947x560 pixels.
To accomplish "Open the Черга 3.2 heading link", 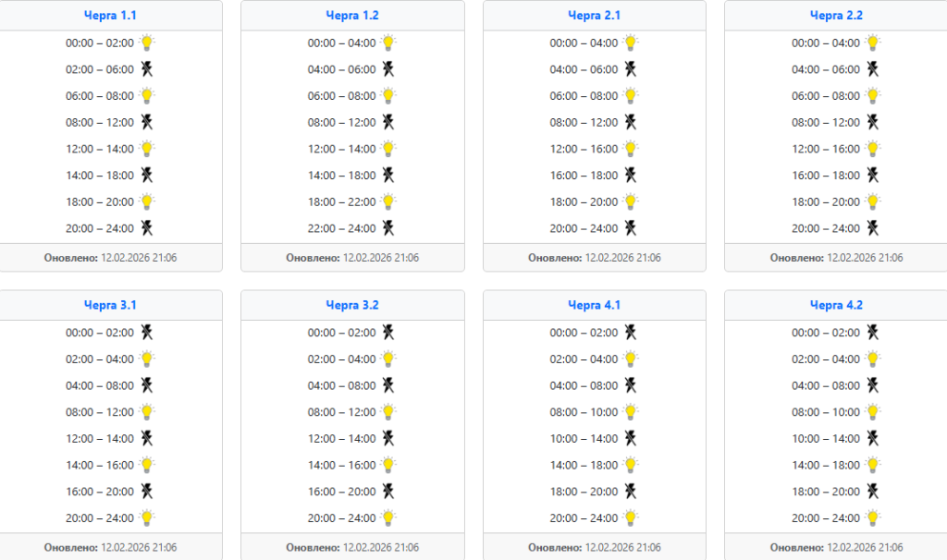I will tap(352, 305).
